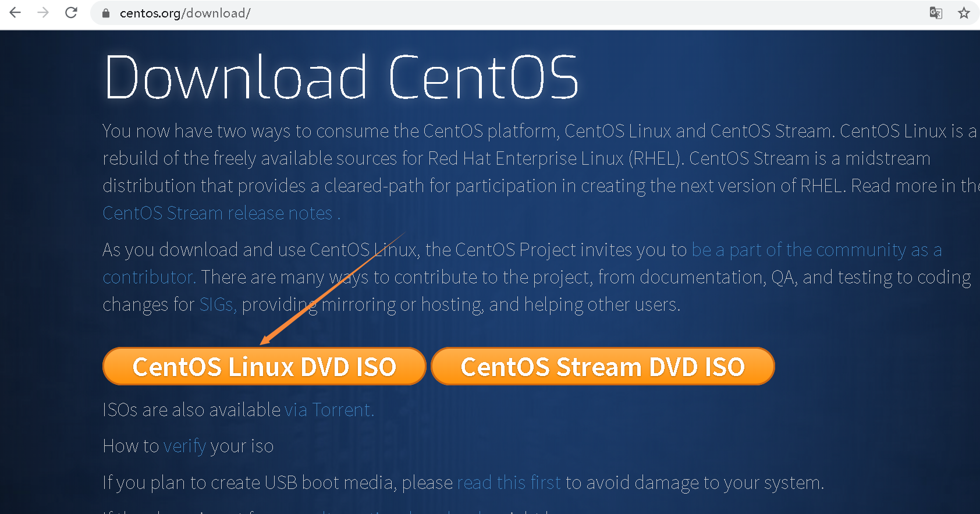Open the 'contributor.' link
The image size is (980, 514).
pyautogui.click(x=150, y=277)
